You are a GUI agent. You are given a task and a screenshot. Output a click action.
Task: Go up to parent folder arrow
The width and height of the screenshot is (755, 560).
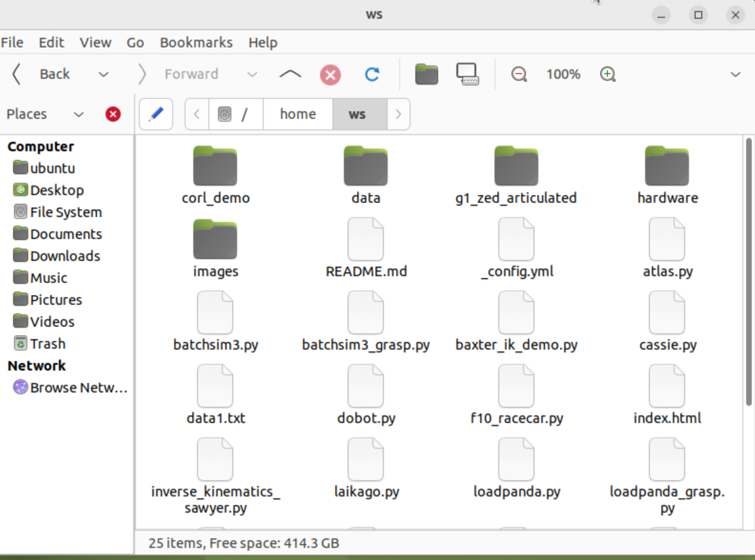coord(290,74)
